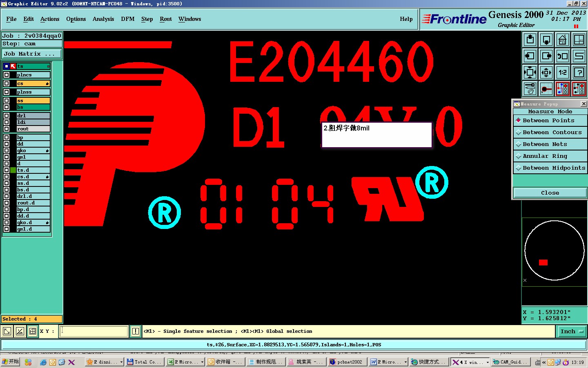Open the Edit menu

pyautogui.click(x=29, y=19)
